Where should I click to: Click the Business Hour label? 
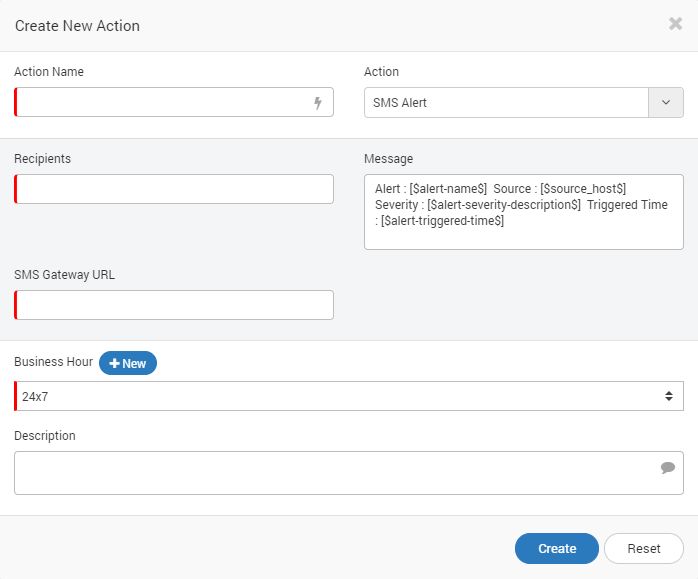click(53, 362)
